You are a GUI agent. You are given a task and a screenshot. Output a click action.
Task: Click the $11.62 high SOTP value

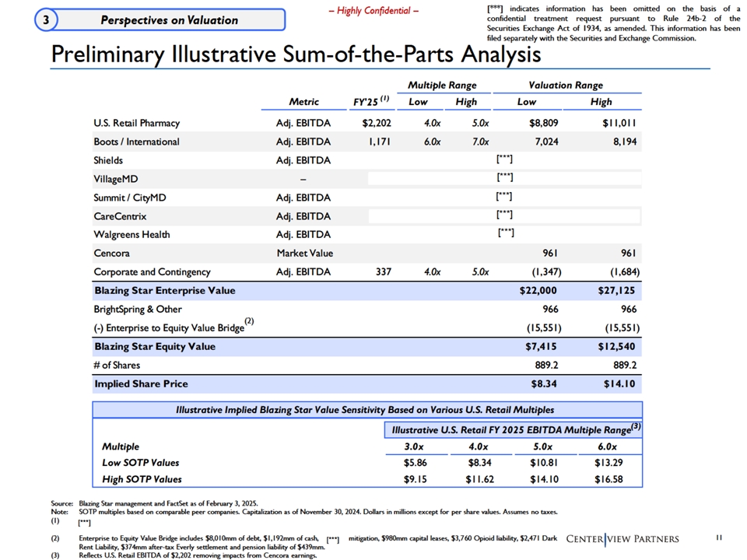[480, 479]
